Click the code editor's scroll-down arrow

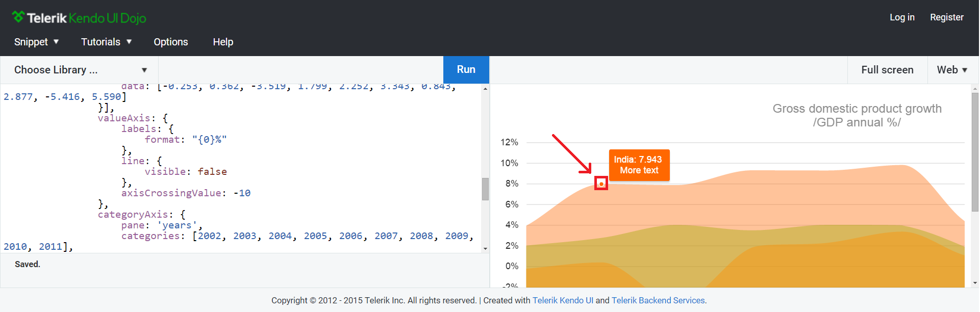485,249
